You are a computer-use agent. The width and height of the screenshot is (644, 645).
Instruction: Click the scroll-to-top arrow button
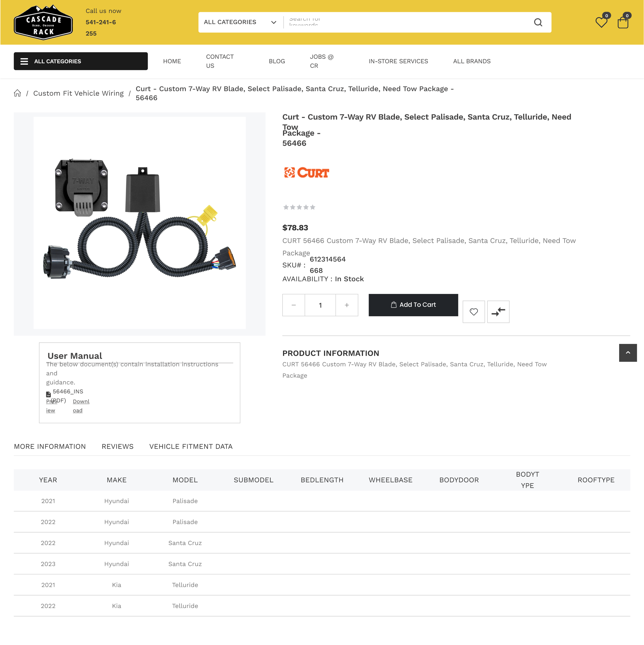click(628, 352)
